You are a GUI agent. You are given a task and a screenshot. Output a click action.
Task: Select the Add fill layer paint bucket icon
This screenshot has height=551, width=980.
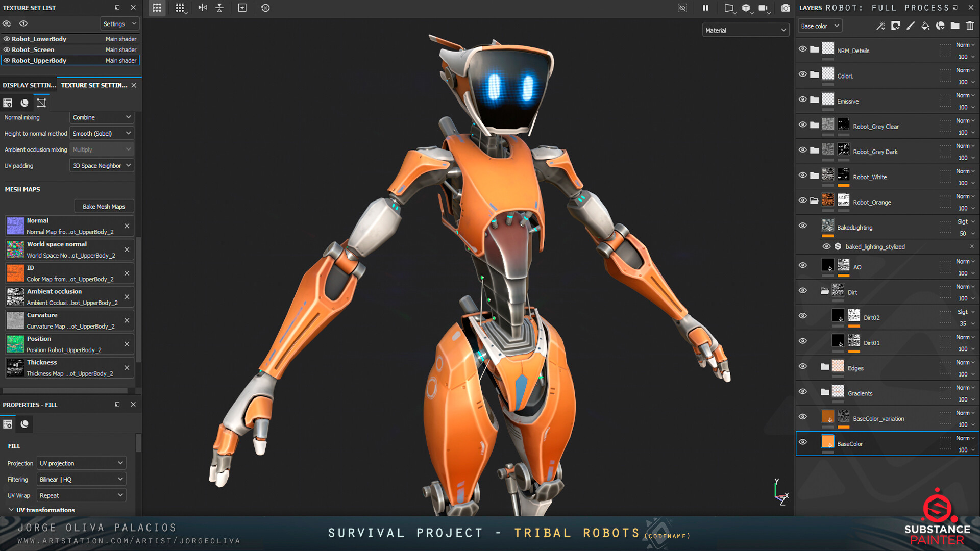coord(925,26)
